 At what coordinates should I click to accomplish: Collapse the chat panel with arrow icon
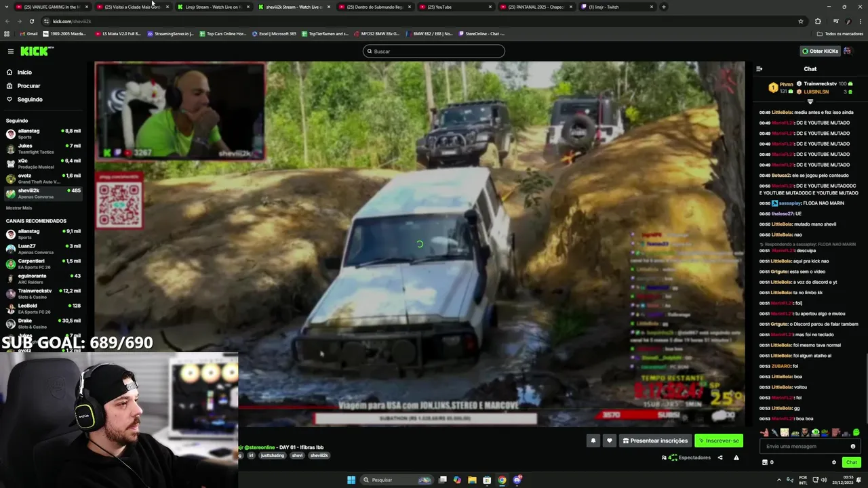point(759,68)
